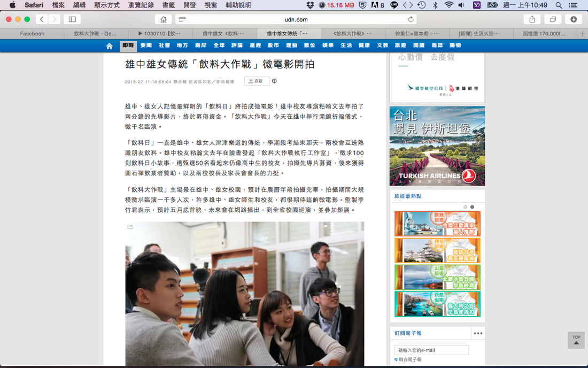Click the help question mark beside 存新
Image resolution: width=588 pixels, height=368 pixels.
click(x=274, y=81)
